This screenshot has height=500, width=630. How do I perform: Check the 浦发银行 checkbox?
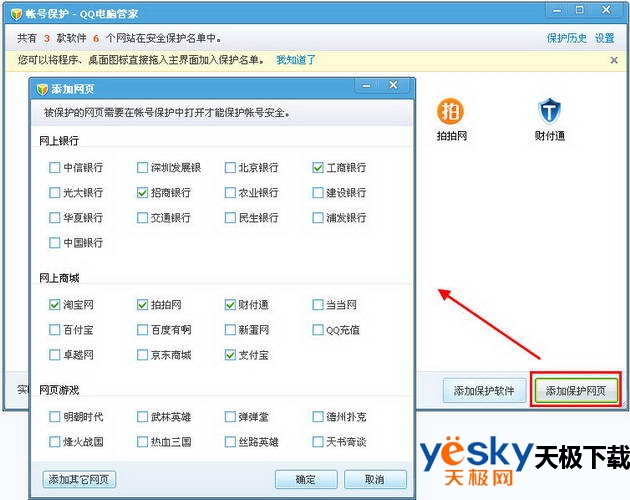click(317, 217)
